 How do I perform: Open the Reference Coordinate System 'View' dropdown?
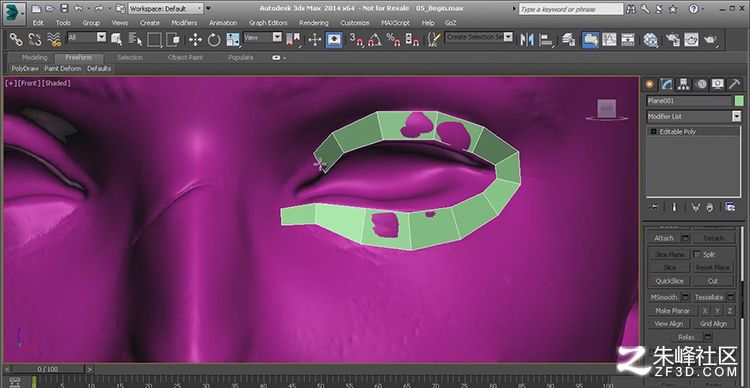coord(263,37)
